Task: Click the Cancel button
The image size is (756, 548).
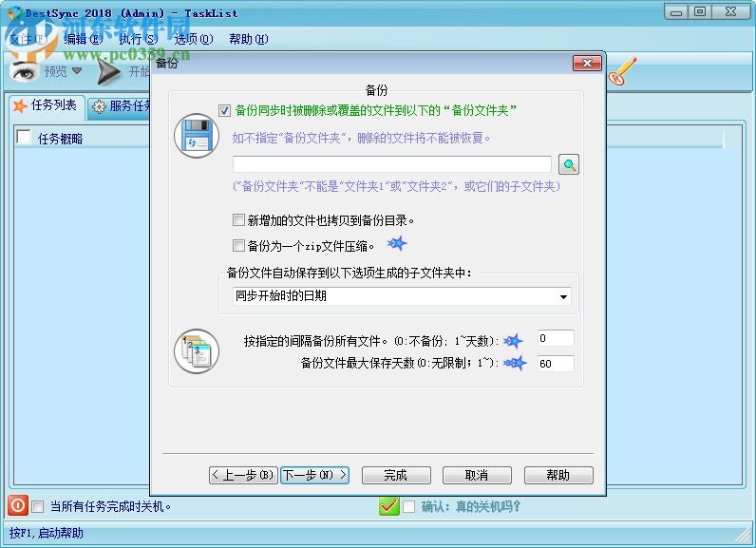Action: tap(477, 475)
